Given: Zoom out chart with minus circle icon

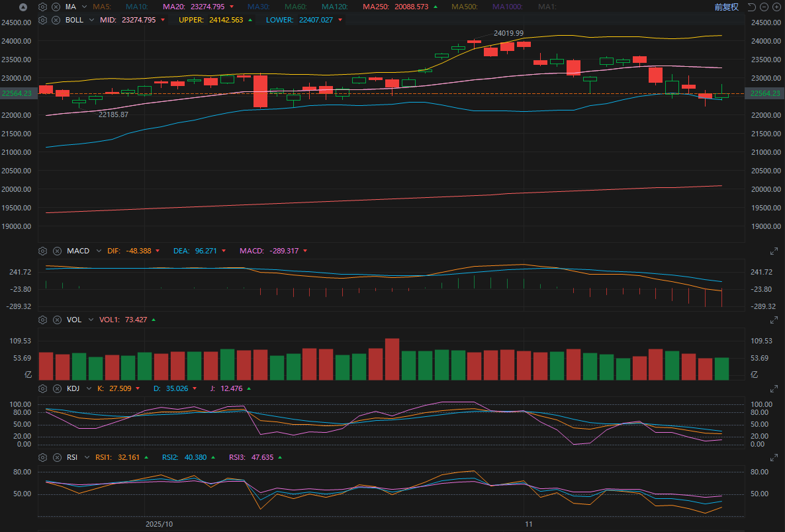Looking at the screenshot, I should coord(764,7).
